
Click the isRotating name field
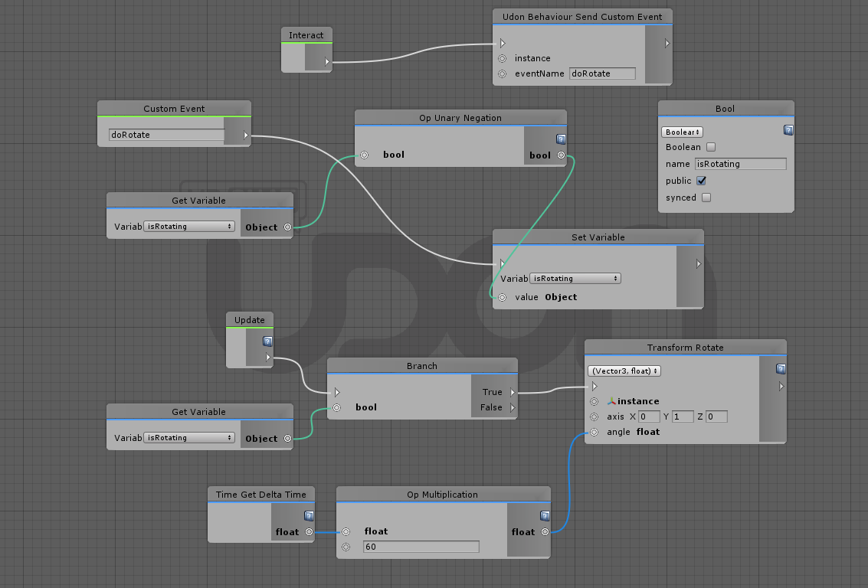point(741,164)
